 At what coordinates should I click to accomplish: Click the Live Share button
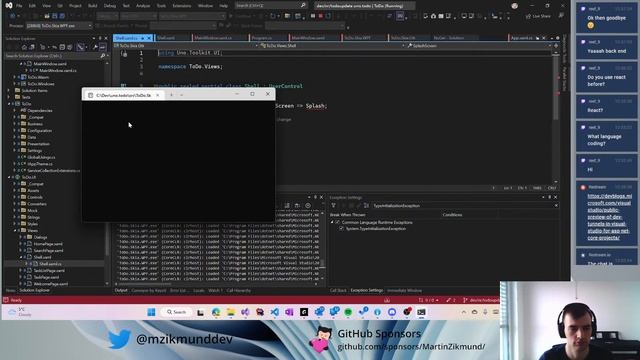[539, 16]
